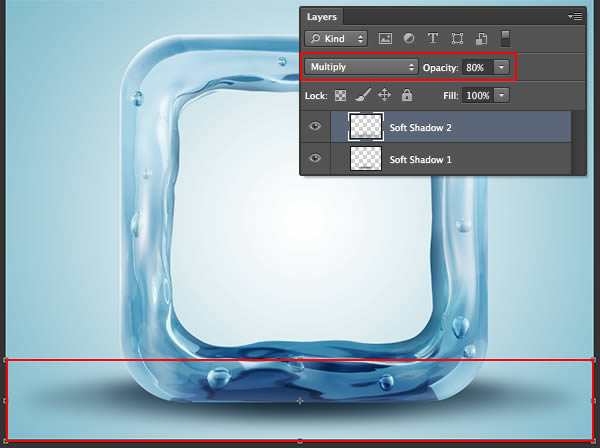Filter layers by type layers icon

[x=433, y=39]
